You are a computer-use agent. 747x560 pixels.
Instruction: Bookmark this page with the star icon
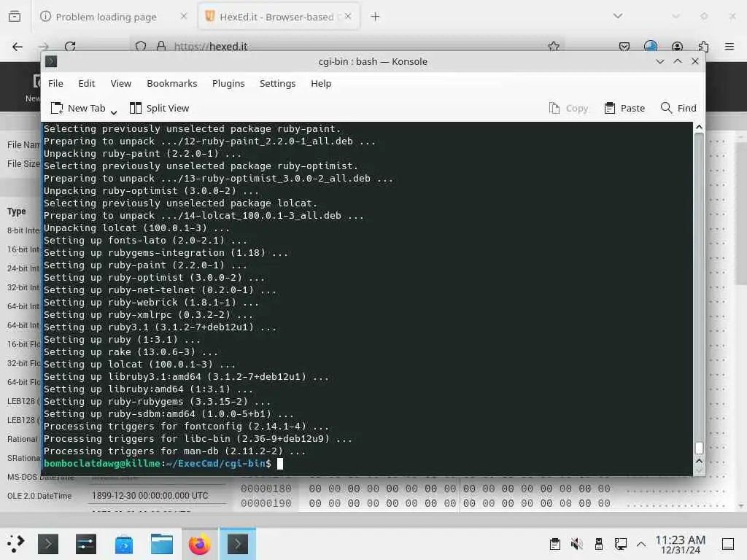(x=554, y=46)
